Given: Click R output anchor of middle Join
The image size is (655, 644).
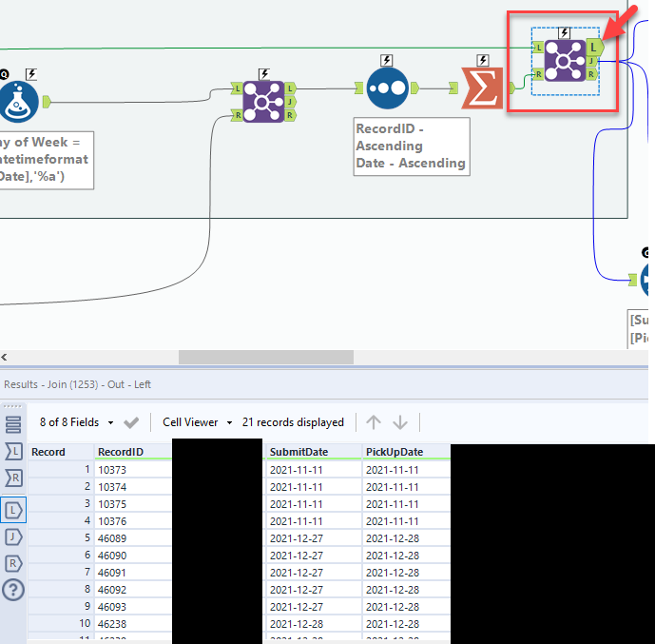Looking at the screenshot, I should (x=290, y=115).
